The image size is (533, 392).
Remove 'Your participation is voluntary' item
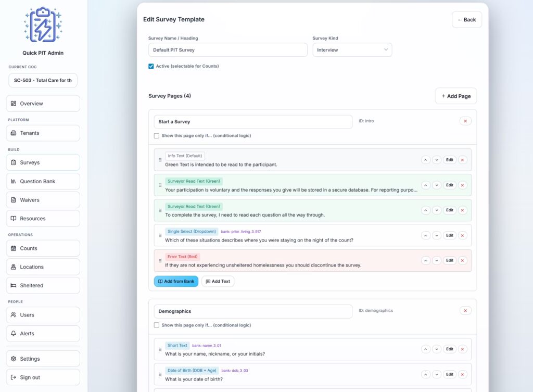click(462, 185)
